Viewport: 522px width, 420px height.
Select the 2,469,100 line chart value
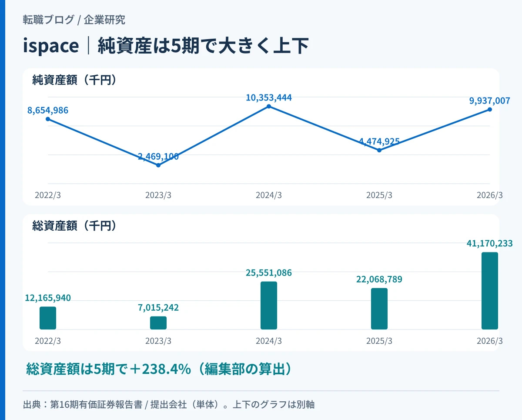158,157
